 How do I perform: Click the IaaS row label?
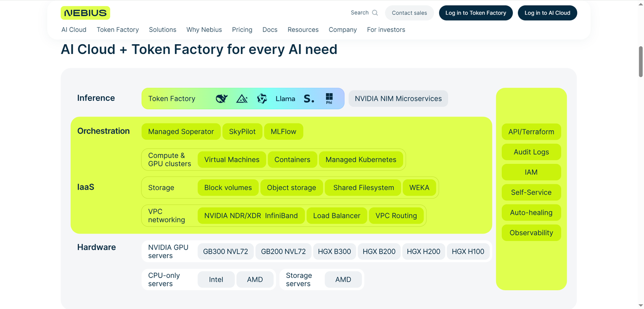tap(86, 187)
